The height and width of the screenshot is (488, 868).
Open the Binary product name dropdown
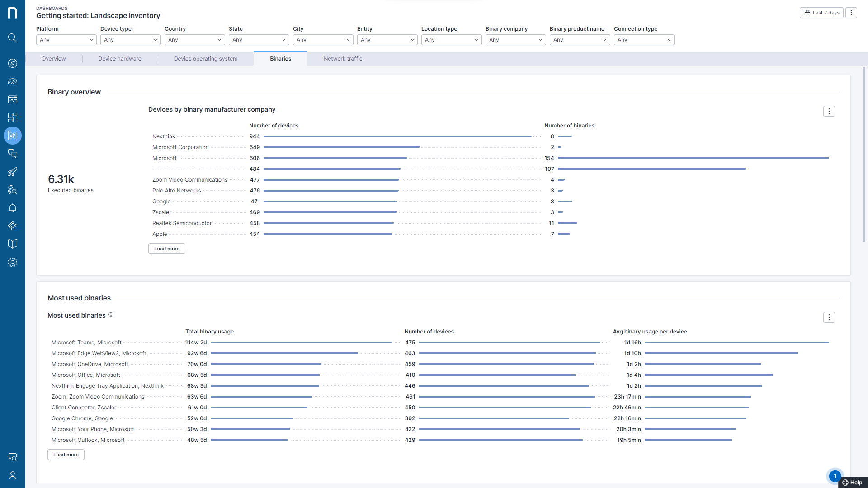580,40
